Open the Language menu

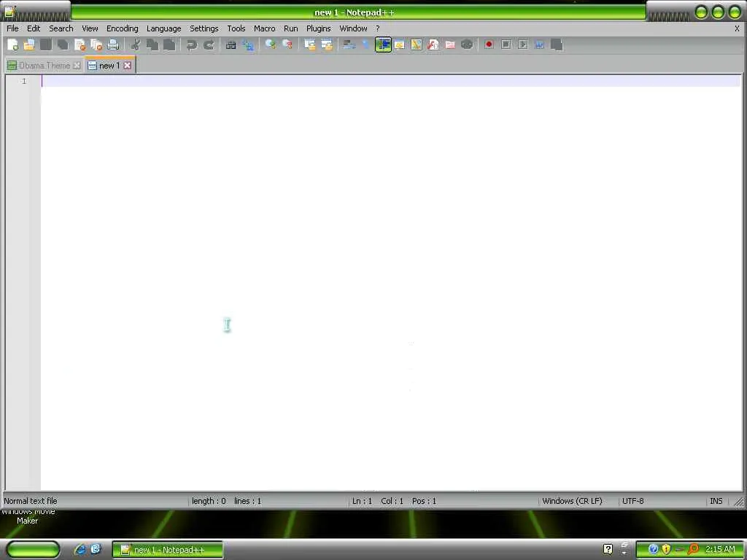click(164, 28)
